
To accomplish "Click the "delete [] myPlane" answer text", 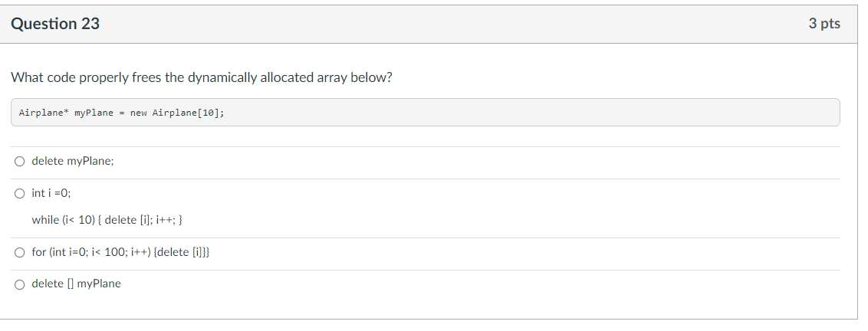I will pos(77,283).
